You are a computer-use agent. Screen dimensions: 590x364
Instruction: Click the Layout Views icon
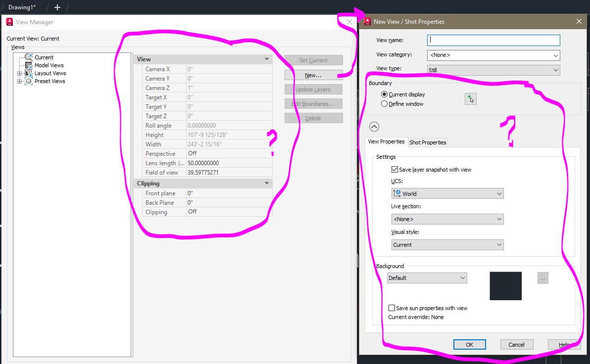tap(28, 73)
